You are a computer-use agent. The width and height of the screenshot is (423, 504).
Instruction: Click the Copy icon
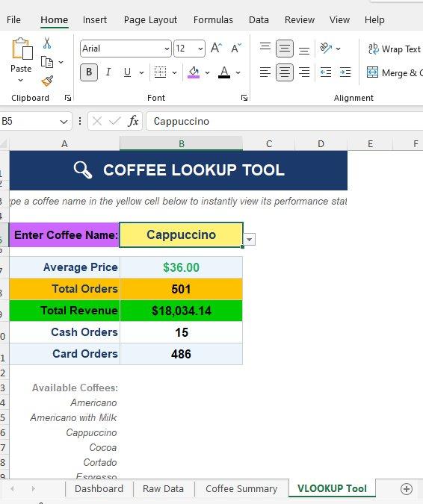click(x=47, y=62)
